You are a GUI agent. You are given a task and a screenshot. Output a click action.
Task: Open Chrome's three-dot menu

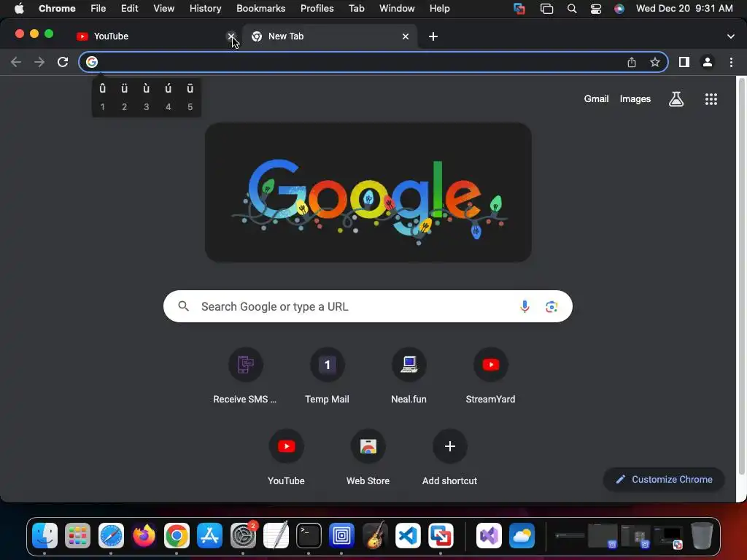click(x=731, y=62)
